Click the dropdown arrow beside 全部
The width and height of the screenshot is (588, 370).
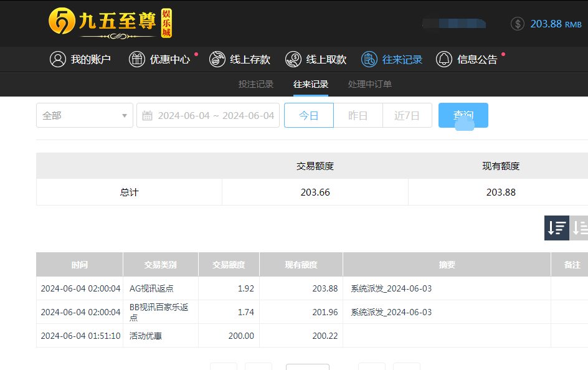(125, 116)
